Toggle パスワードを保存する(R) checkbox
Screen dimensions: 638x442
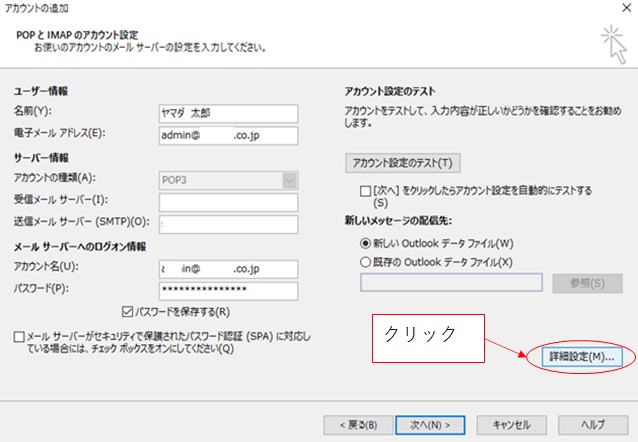click(x=127, y=312)
